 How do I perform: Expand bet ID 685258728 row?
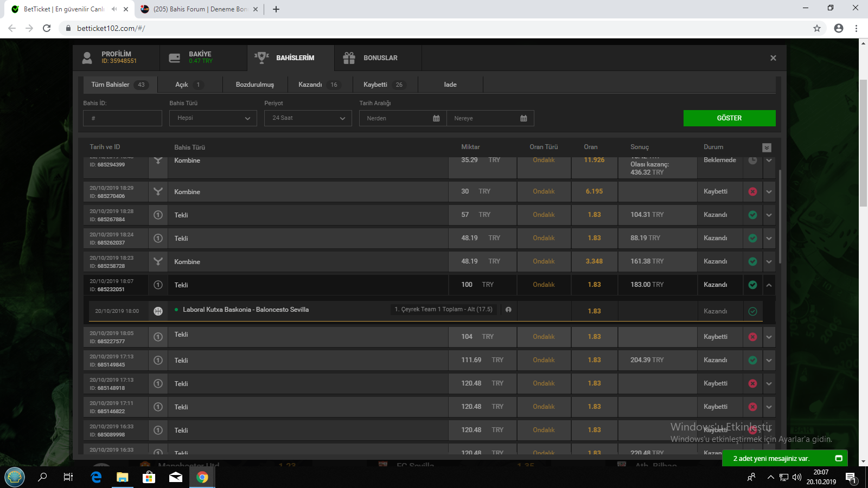(769, 262)
